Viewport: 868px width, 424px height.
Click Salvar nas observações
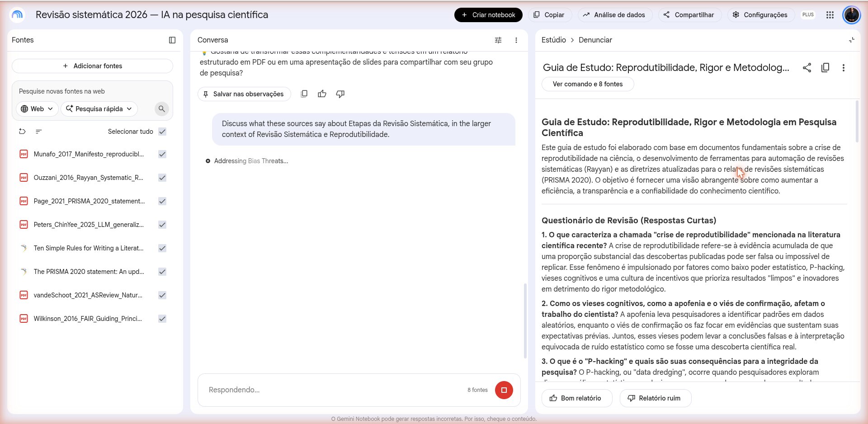click(244, 94)
